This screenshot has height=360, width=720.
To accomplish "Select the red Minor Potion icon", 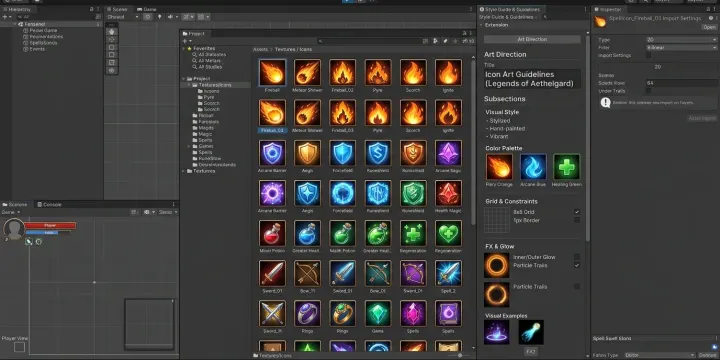I will 272,233.
